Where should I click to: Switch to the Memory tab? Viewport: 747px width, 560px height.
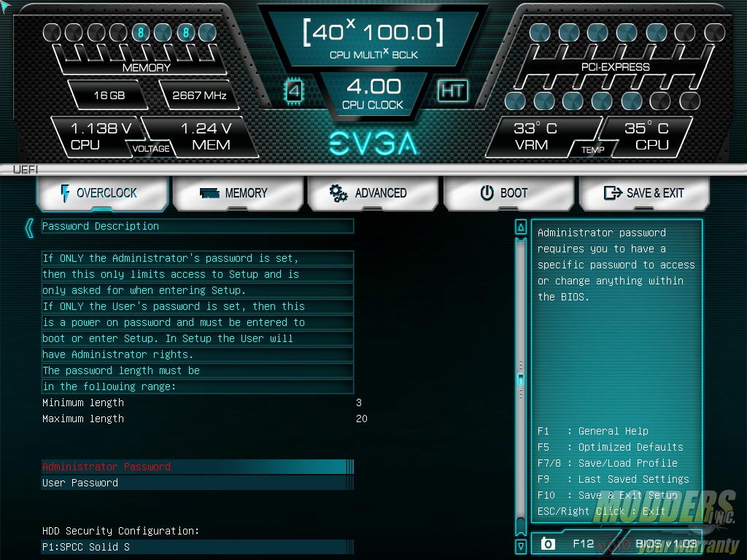238,192
